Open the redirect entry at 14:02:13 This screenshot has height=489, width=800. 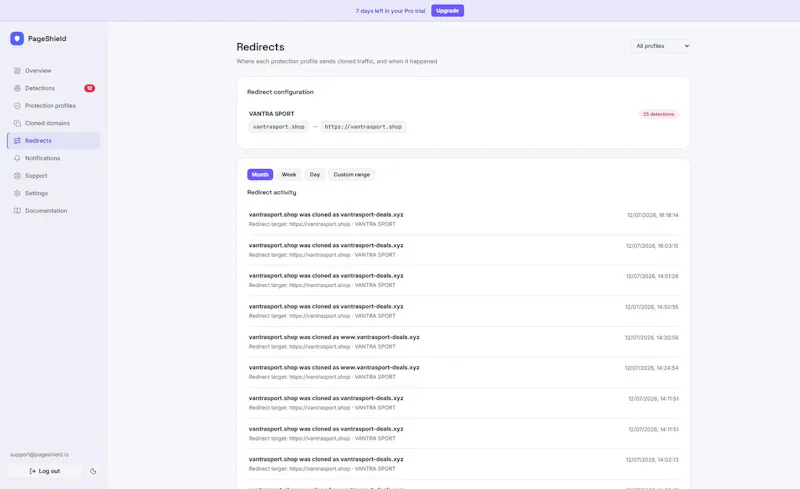(x=463, y=464)
